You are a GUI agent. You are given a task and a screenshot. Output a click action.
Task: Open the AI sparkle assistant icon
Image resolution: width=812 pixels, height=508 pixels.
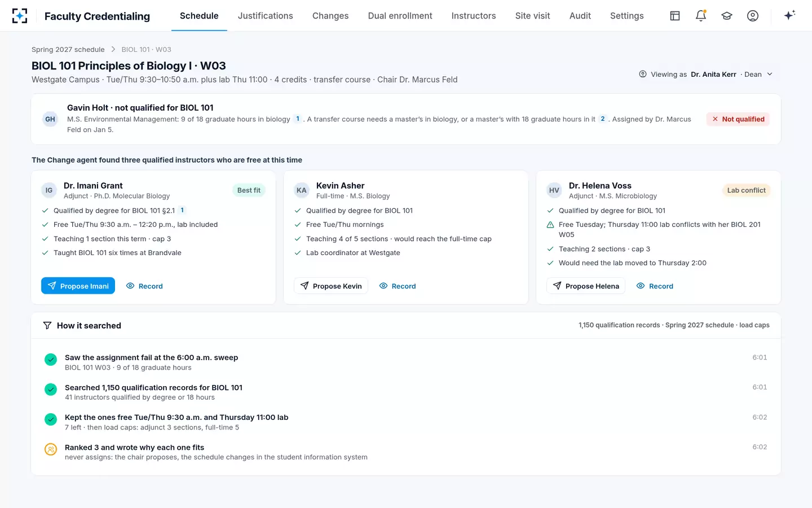click(789, 15)
